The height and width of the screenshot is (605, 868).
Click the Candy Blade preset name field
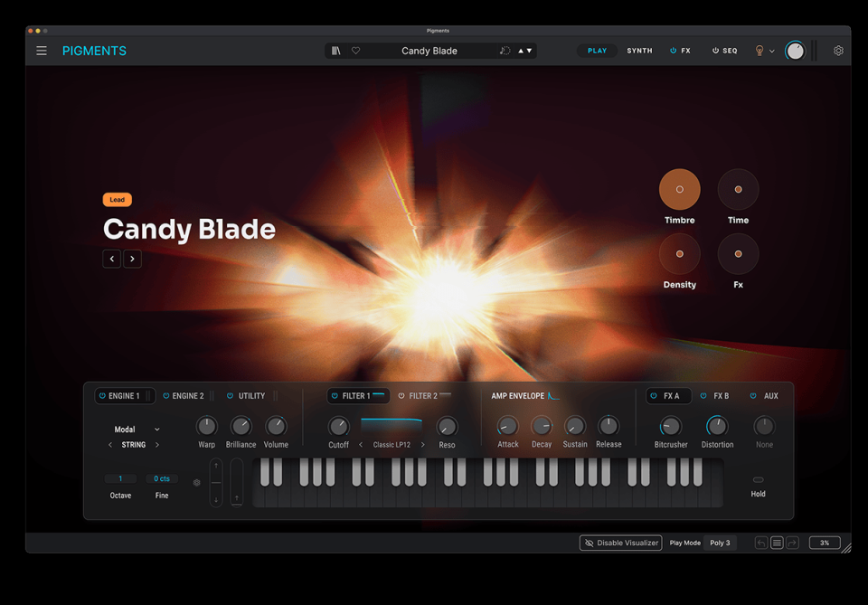[x=429, y=51]
